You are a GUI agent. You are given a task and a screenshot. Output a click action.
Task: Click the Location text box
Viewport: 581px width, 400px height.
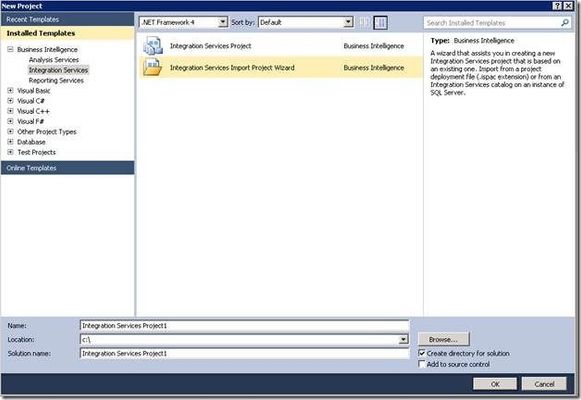click(239, 339)
